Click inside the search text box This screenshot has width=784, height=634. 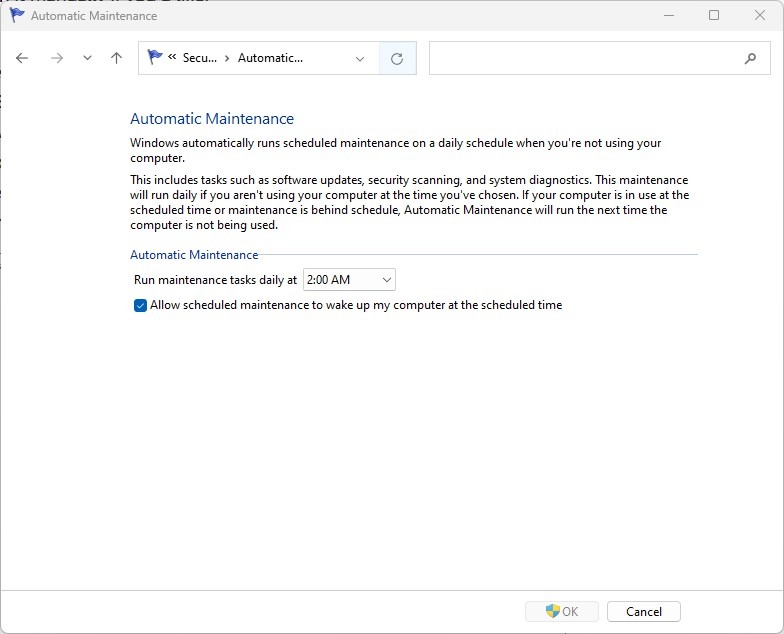pyautogui.click(x=585, y=58)
